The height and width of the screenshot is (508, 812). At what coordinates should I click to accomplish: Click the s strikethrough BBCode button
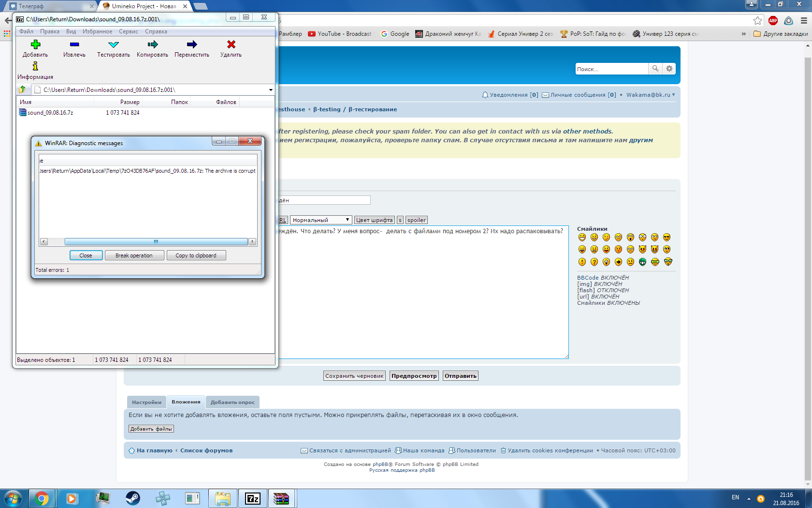[x=400, y=220]
